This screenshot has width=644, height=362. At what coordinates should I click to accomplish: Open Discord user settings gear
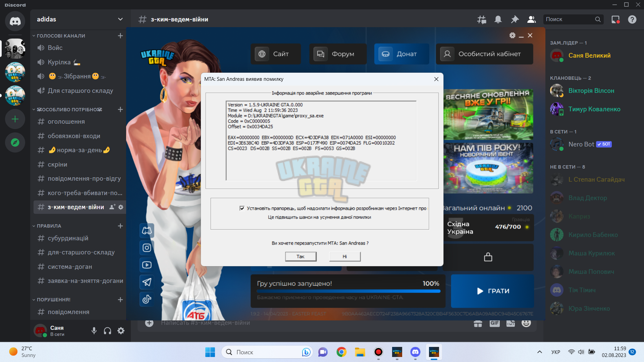pyautogui.click(x=121, y=331)
